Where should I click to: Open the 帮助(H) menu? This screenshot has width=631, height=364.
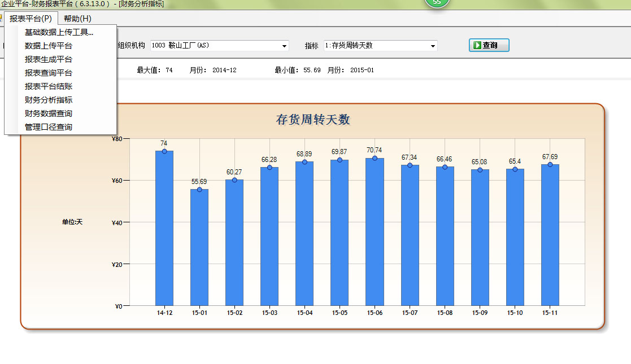(x=77, y=19)
